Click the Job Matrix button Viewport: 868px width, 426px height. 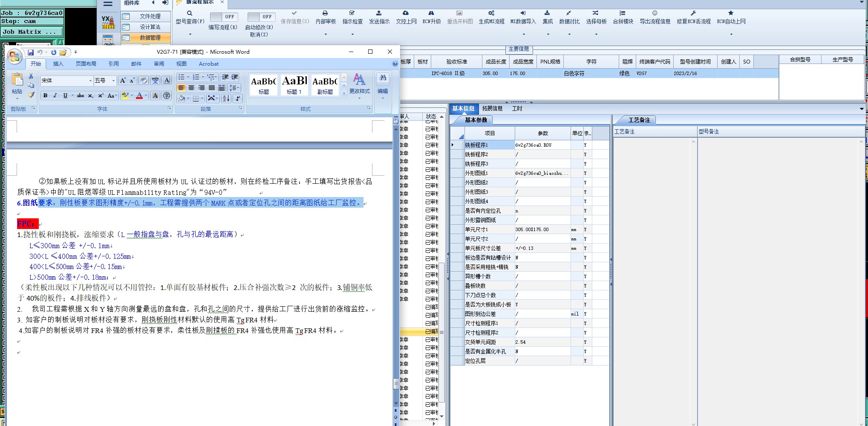pos(32,32)
